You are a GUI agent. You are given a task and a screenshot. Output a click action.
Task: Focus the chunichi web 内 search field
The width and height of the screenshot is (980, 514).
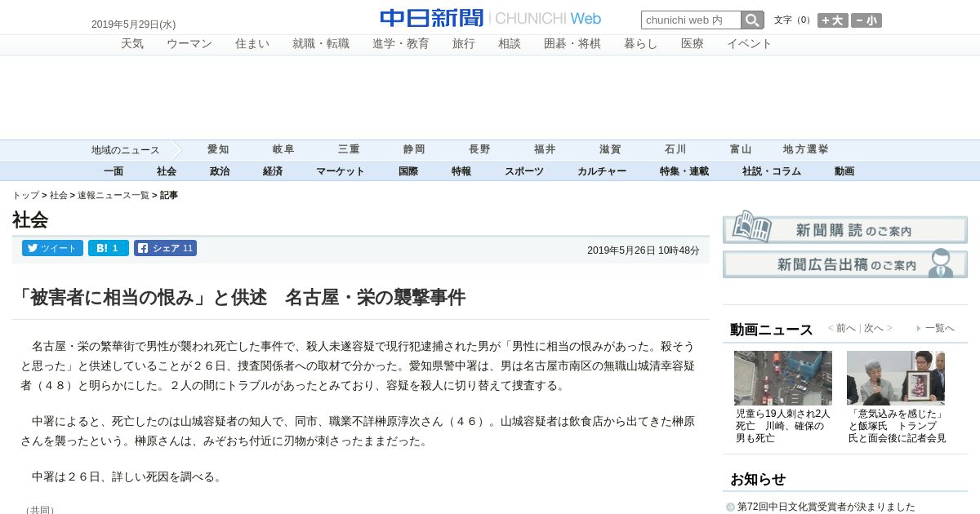tap(691, 20)
